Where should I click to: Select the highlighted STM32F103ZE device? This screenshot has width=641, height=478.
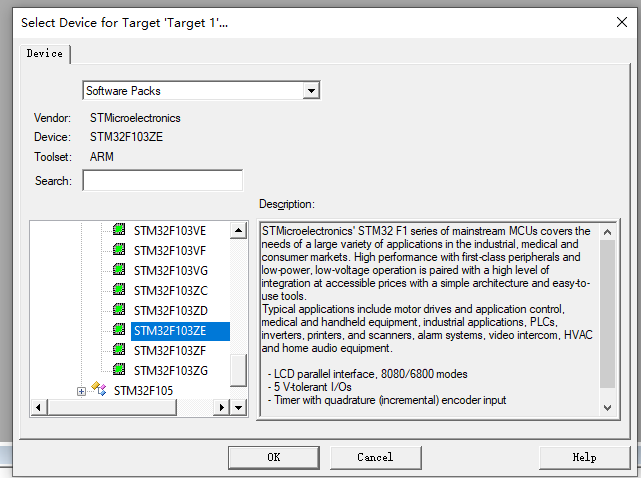(x=180, y=331)
